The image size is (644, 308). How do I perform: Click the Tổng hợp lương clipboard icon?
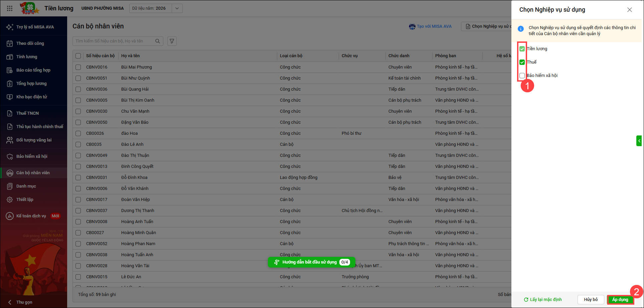[x=10, y=84]
